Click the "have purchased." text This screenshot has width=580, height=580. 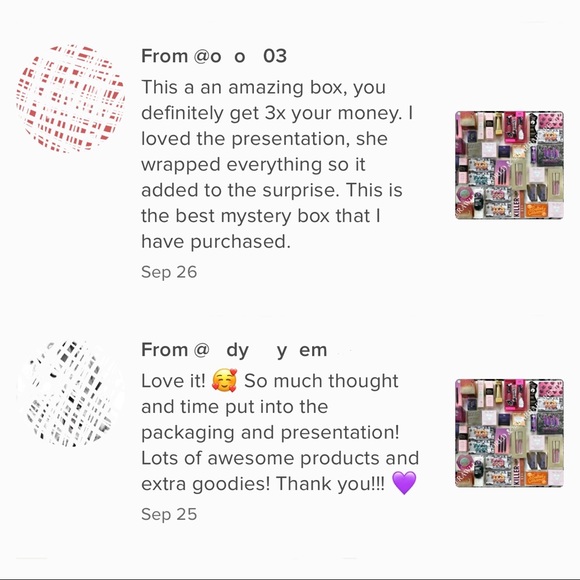[x=216, y=242]
